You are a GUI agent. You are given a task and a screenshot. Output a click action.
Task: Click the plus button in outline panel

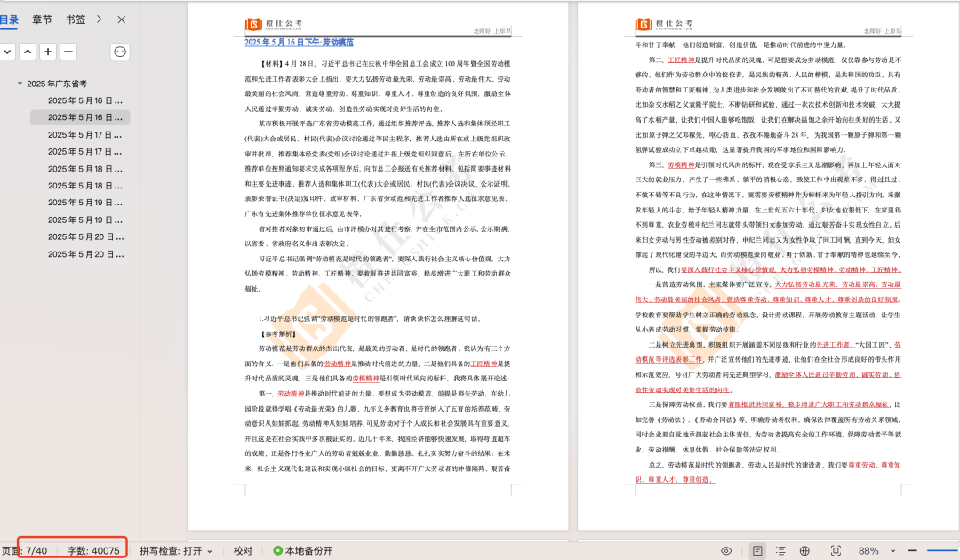(48, 52)
